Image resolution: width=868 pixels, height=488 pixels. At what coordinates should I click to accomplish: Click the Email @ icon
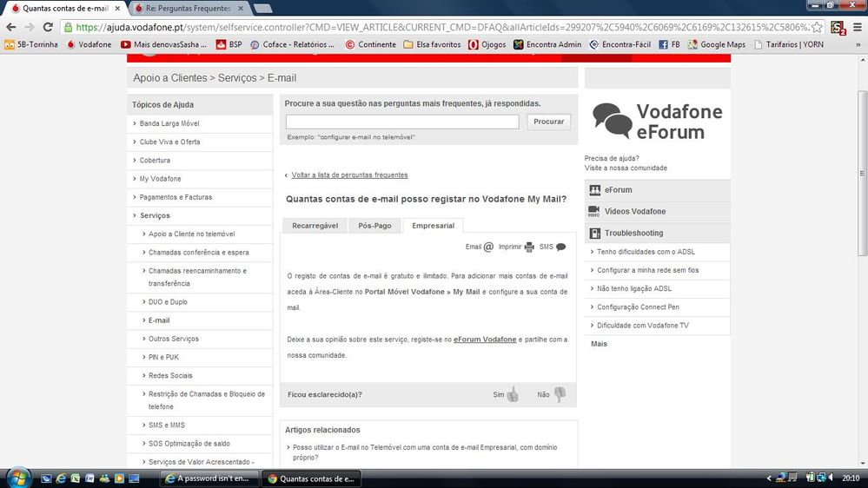tap(488, 247)
